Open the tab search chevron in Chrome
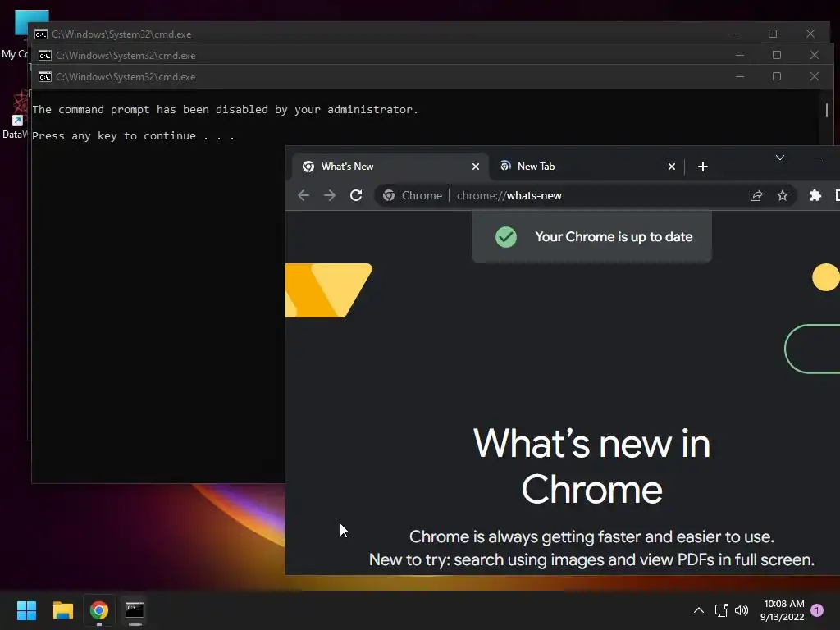This screenshot has height=630, width=840. click(780, 157)
